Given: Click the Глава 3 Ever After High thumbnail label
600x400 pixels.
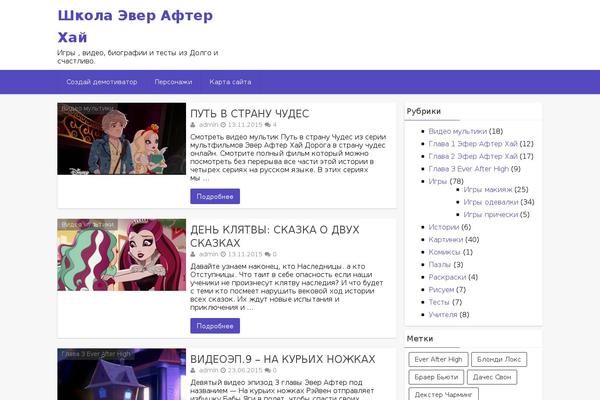Looking at the screenshot, I should pos(96,354).
